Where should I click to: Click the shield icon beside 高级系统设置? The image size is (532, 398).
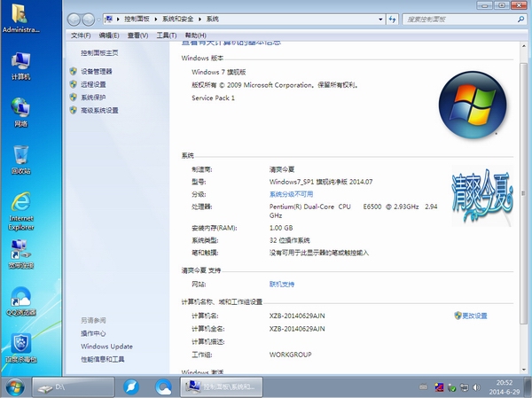(74, 110)
